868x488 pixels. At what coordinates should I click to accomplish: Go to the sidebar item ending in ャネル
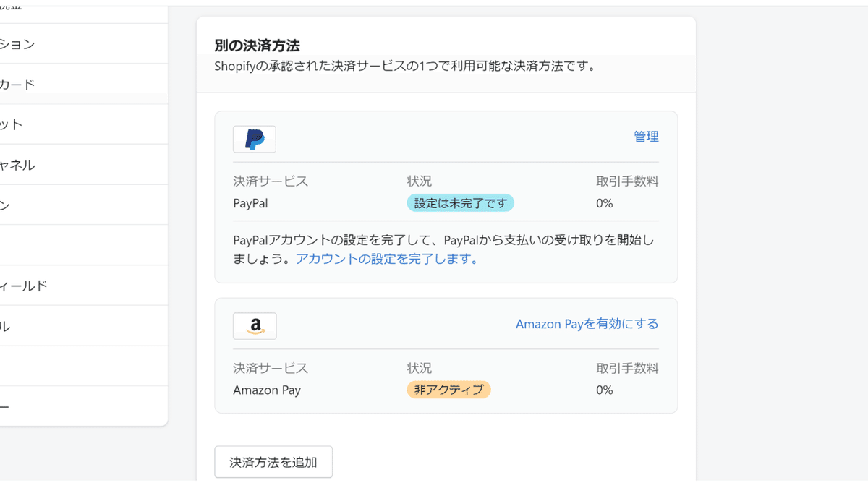pos(17,165)
